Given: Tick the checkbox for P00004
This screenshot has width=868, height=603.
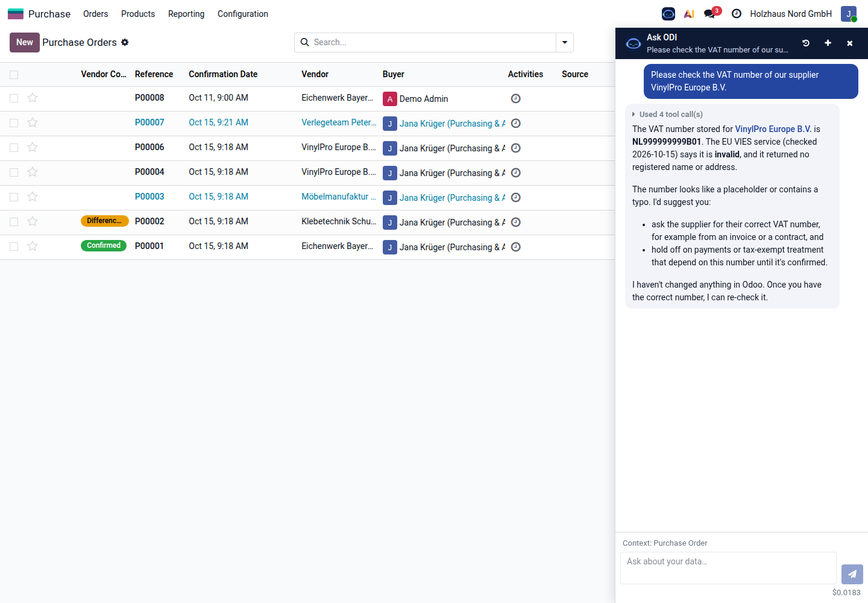Looking at the screenshot, I should tap(14, 172).
